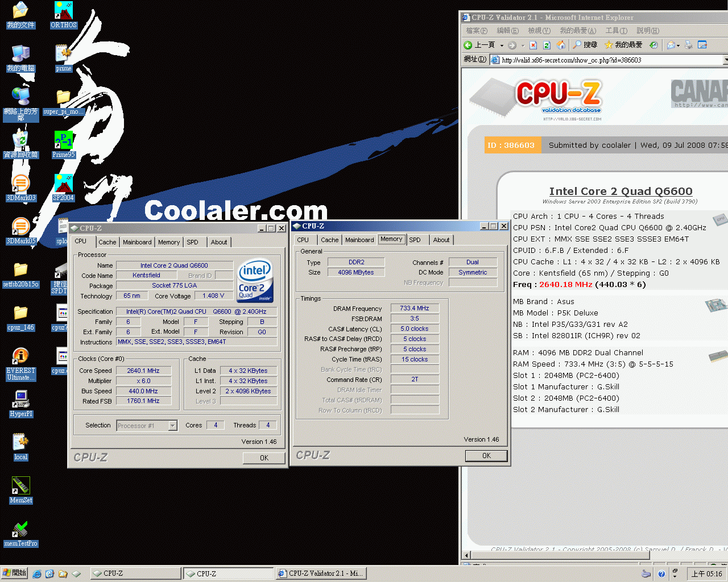Open the 工具(T) menu in Internet Explorer
The image size is (728, 582).
(616, 31)
